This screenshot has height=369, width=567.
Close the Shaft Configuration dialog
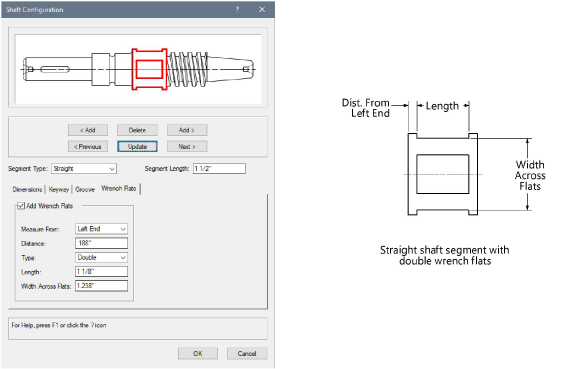pos(262,9)
